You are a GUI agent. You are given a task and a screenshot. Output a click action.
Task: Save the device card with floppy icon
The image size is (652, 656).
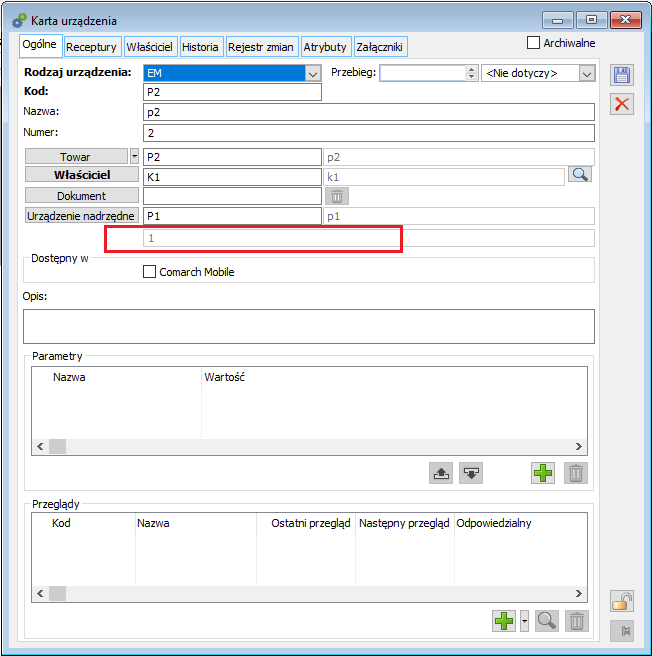621,75
